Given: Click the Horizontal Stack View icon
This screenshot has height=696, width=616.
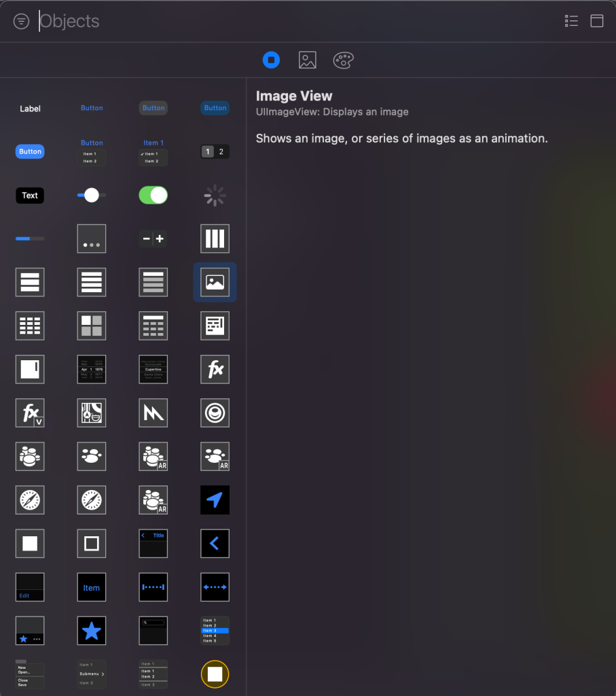Looking at the screenshot, I should point(215,239).
